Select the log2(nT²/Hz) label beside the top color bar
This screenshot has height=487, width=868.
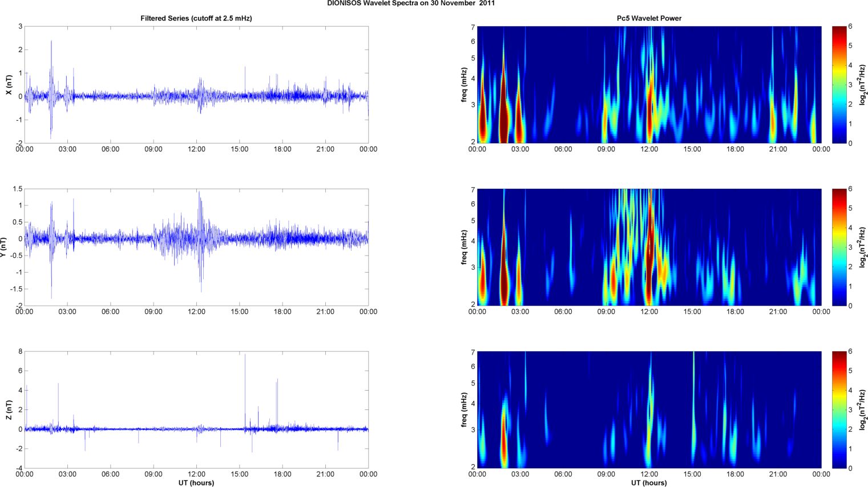(x=863, y=84)
